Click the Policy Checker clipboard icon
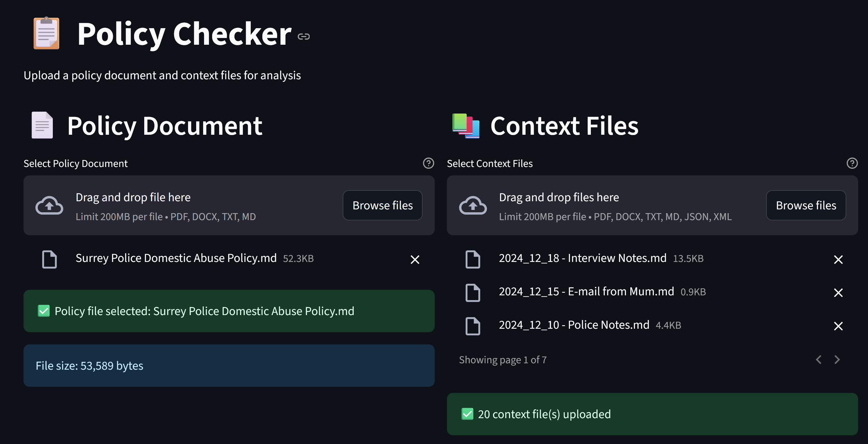This screenshot has height=444, width=868. 46,33
